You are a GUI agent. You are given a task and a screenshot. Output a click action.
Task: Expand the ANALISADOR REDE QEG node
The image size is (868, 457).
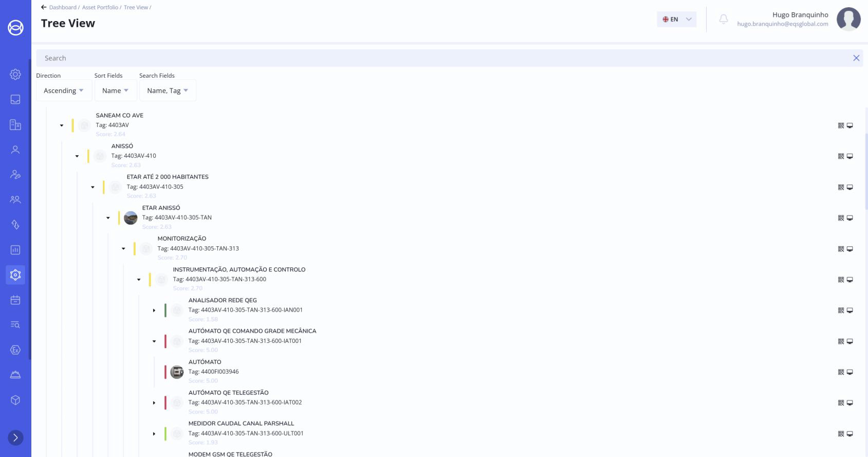[154, 310]
